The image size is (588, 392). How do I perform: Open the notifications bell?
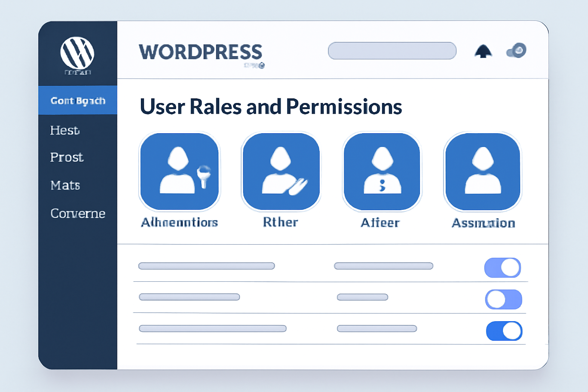pyautogui.click(x=484, y=51)
